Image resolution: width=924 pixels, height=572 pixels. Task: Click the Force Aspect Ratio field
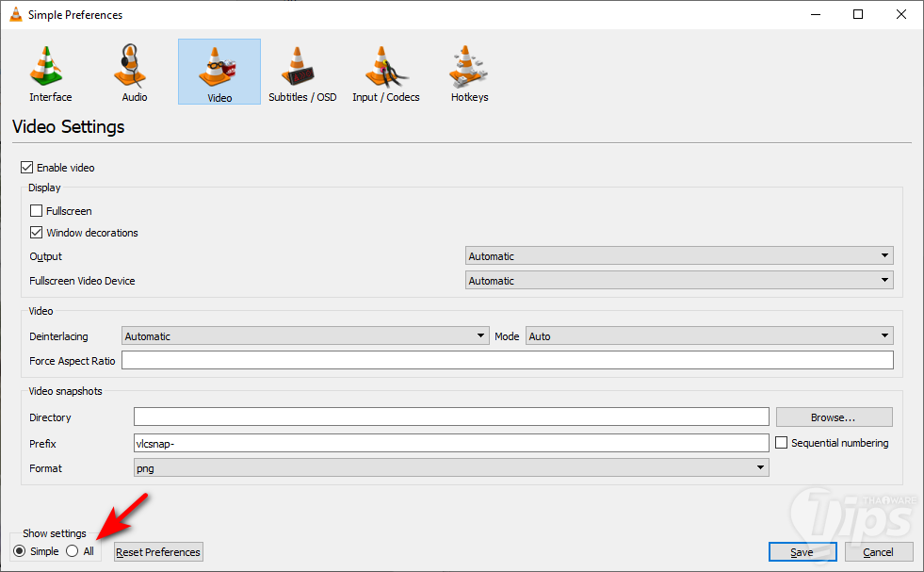point(508,360)
